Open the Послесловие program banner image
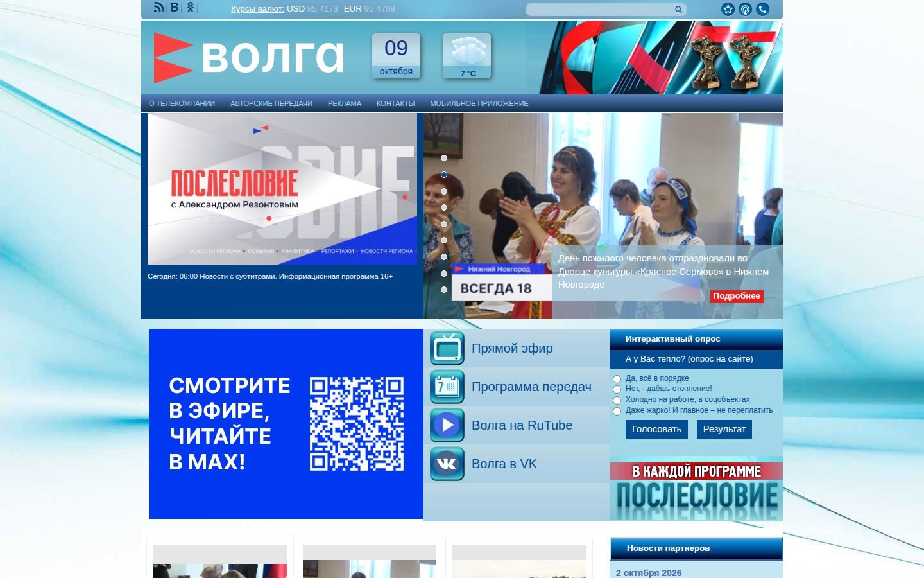Image resolution: width=924 pixels, height=578 pixels. pyautogui.click(x=282, y=189)
